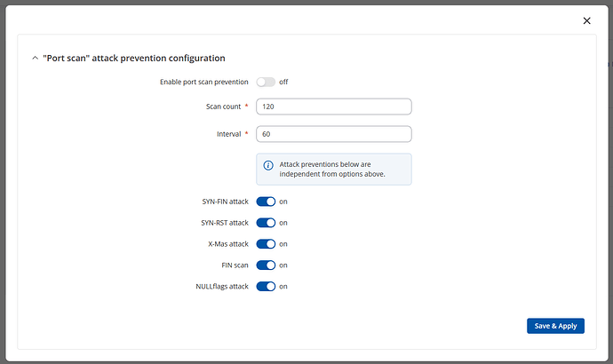The height and width of the screenshot is (364, 613).
Task: Collapse the section using the chevron arrow
Action: click(x=34, y=59)
